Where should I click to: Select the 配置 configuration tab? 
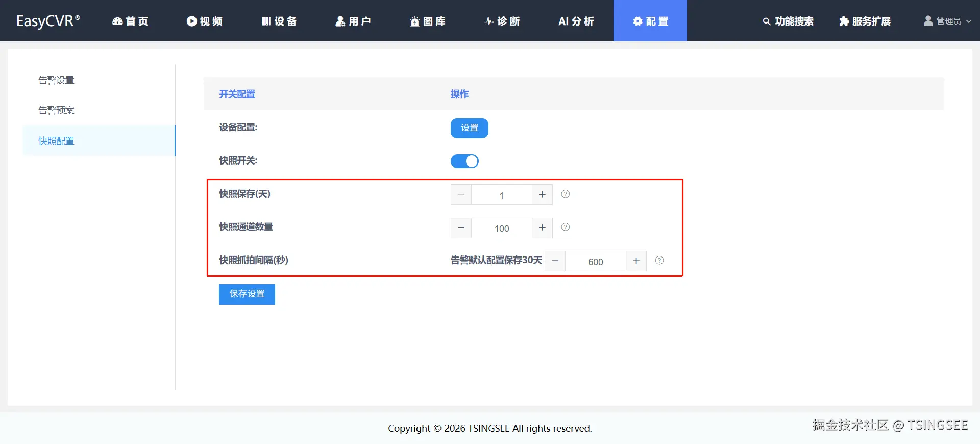pos(650,21)
